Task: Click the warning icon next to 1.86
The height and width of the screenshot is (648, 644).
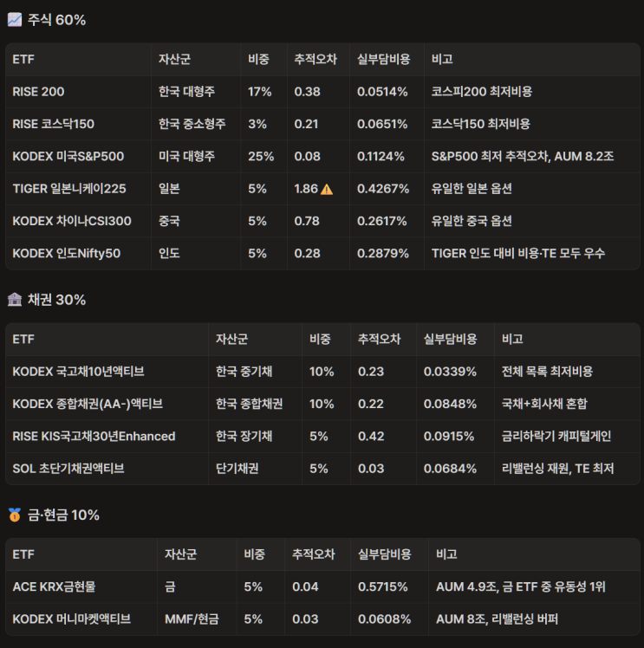Action: [x=327, y=189]
